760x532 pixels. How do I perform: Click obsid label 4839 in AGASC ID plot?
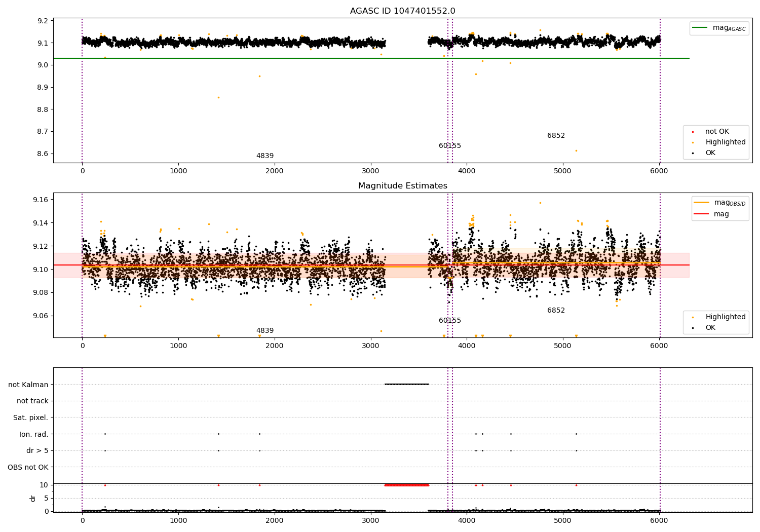[x=265, y=156]
